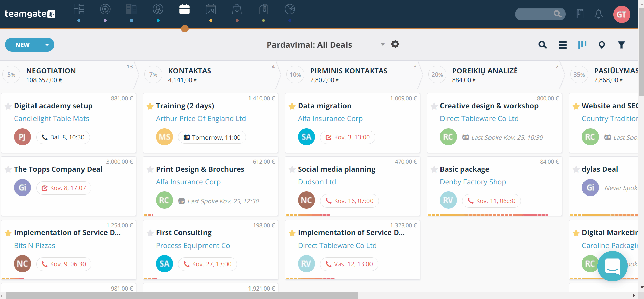
Task: Switch to map location view icon
Action: pyautogui.click(x=602, y=45)
